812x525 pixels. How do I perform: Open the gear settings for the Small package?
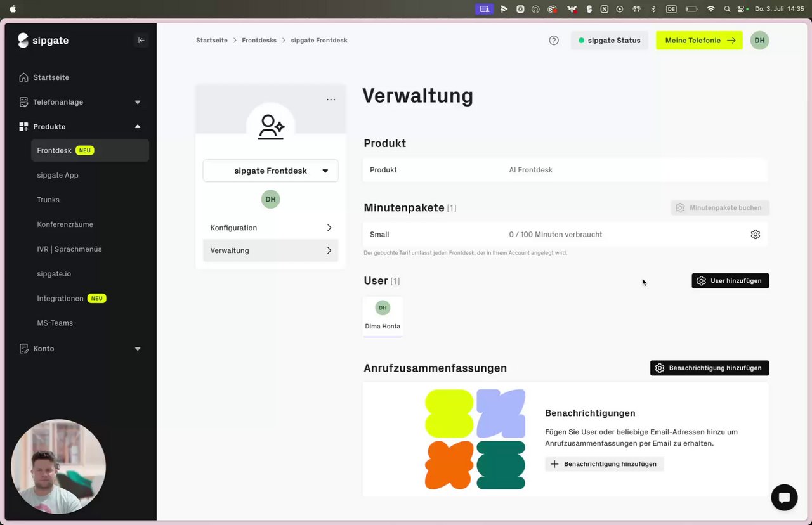coord(755,235)
